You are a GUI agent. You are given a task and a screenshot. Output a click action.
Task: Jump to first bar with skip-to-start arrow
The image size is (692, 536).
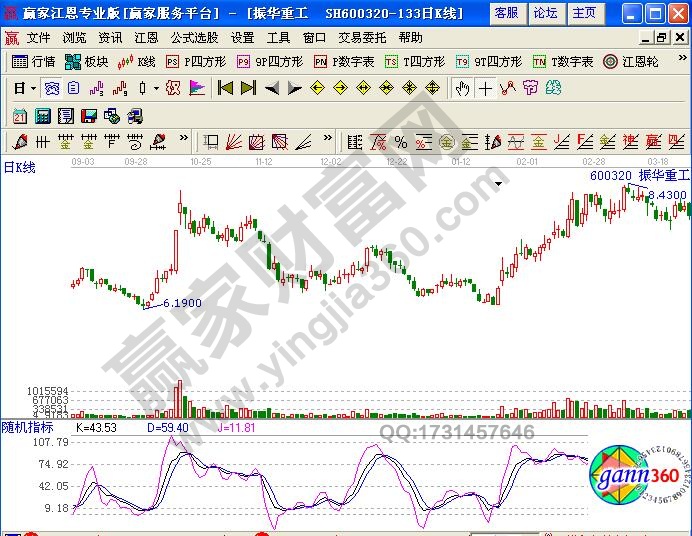(x=225, y=88)
